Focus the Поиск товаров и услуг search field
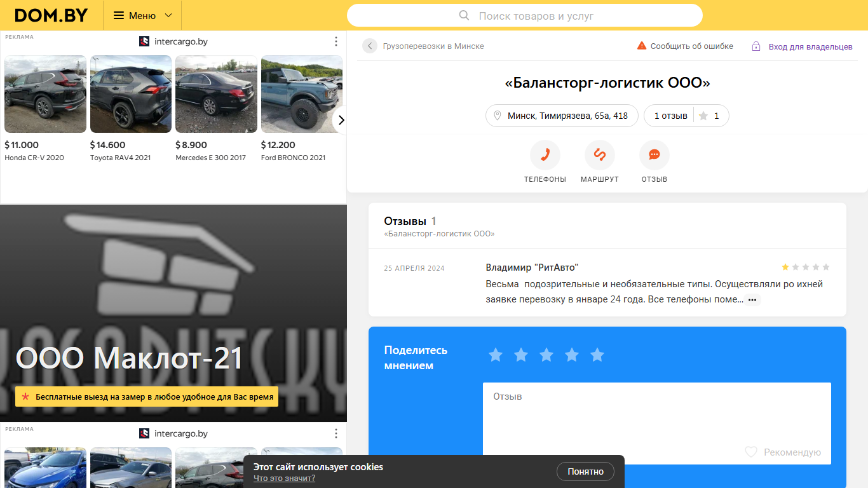 pyautogui.click(x=525, y=15)
